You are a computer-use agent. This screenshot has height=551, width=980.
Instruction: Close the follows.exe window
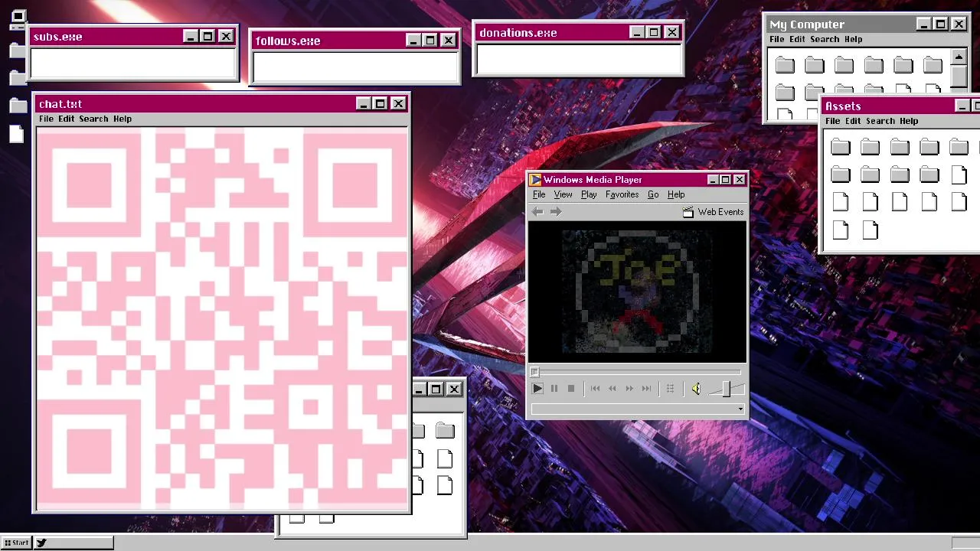click(x=449, y=40)
